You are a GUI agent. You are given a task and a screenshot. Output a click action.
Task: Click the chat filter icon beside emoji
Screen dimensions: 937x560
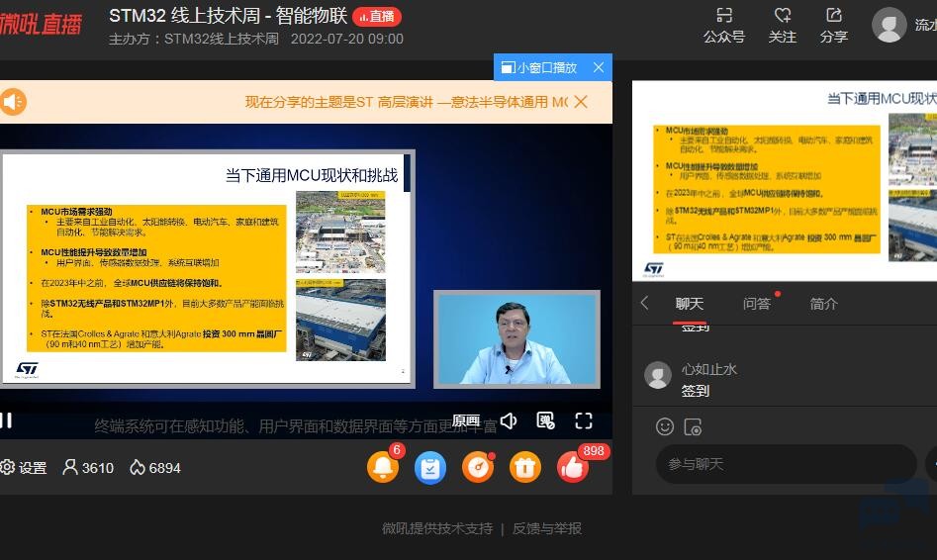693,426
